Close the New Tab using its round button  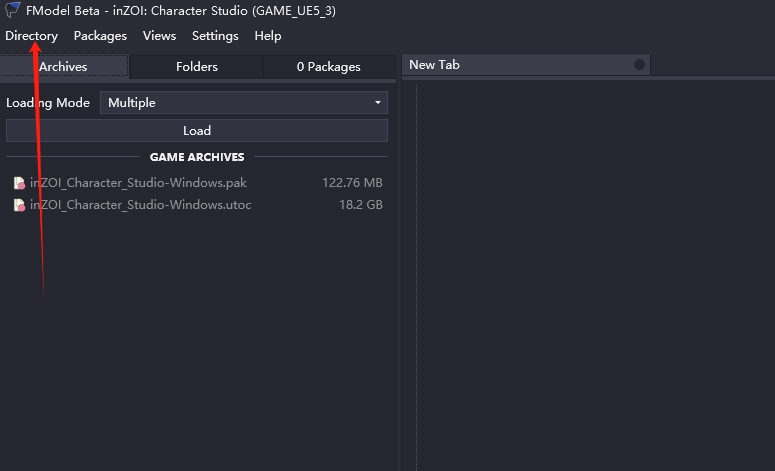pos(639,65)
